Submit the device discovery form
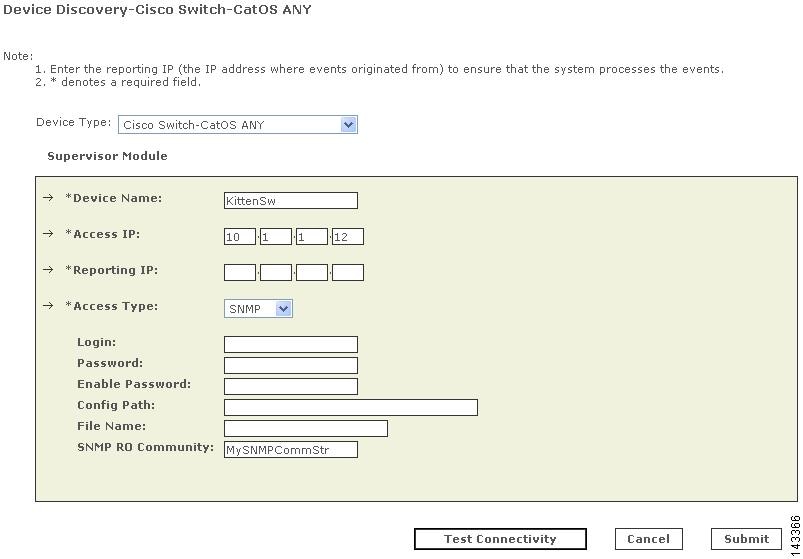The image size is (803, 559). point(746,539)
